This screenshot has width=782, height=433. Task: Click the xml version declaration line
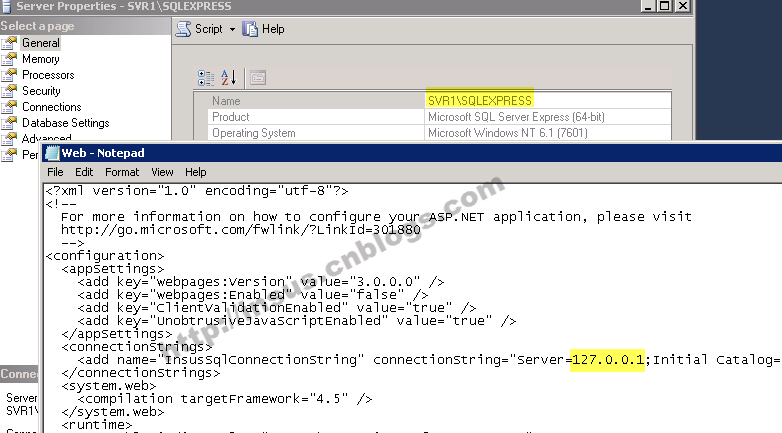(196, 191)
